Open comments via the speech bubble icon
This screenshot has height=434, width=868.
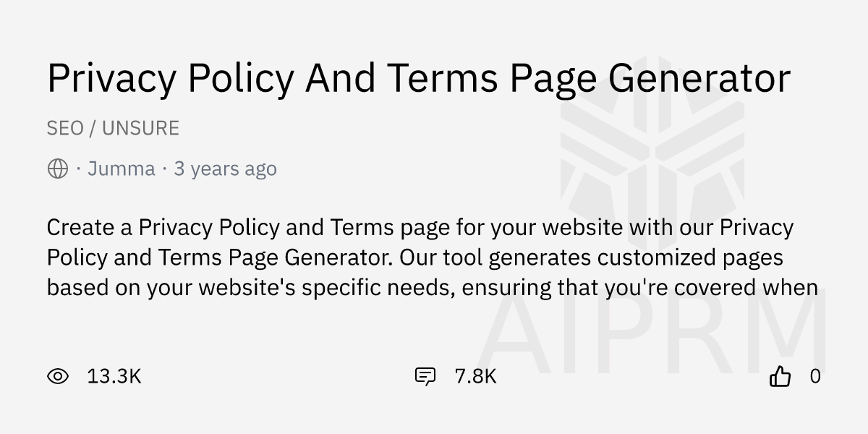pyautogui.click(x=425, y=376)
